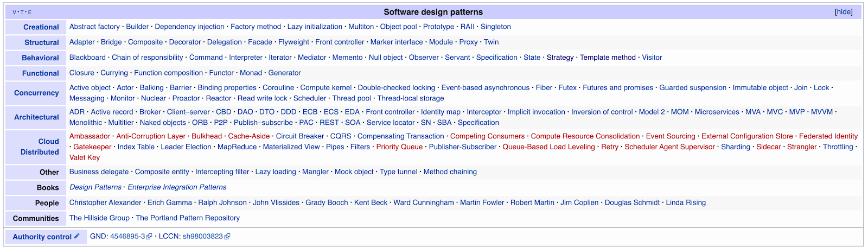
Task: Open the Software design patterns title link
Action: pyautogui.click(x=433, y=12)
